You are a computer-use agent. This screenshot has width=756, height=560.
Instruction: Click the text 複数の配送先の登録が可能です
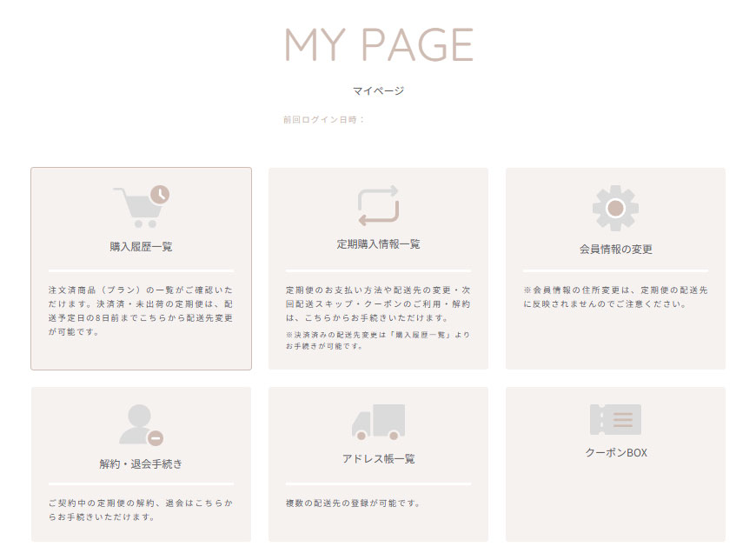pyautogui.click(x=353, y=503)
